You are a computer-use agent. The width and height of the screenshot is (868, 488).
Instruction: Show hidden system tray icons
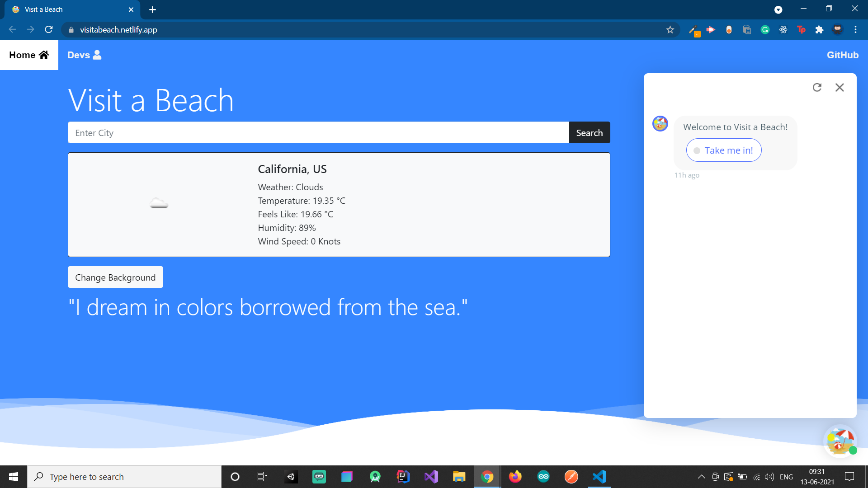701,477
